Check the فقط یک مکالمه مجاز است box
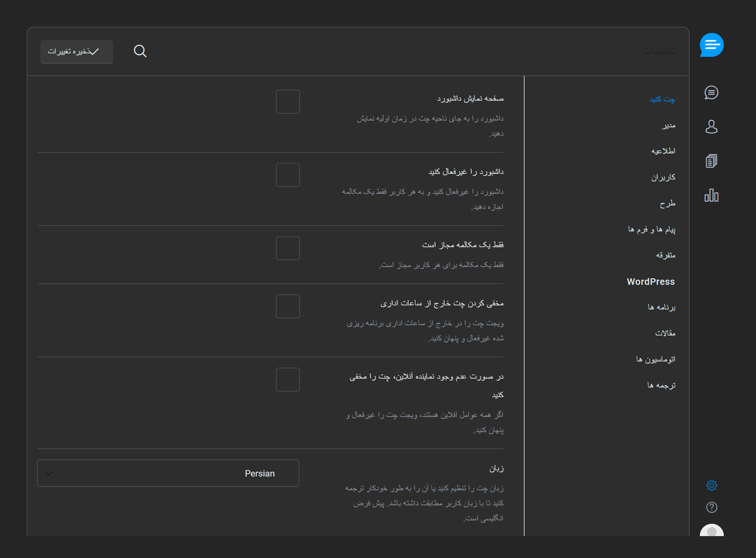The height and width of the screenshot is (558, 756). [x=288, y=248]
